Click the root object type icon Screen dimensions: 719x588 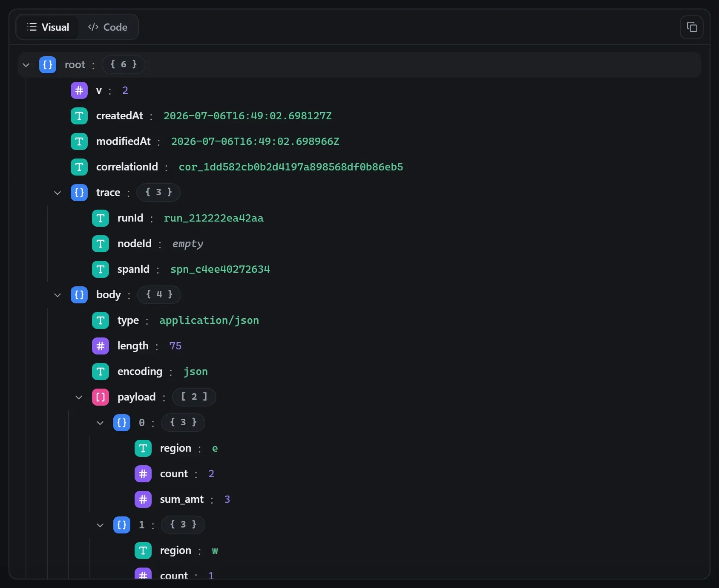pos(48,65)
